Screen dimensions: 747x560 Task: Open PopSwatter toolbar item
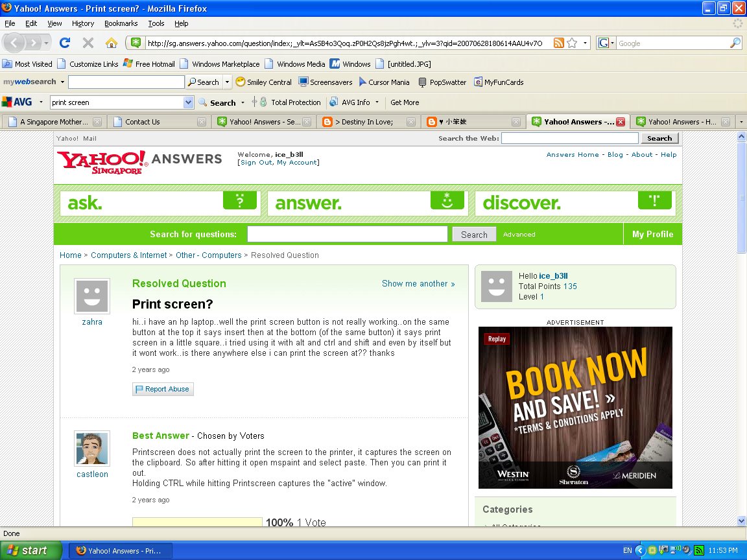[442, 82]
